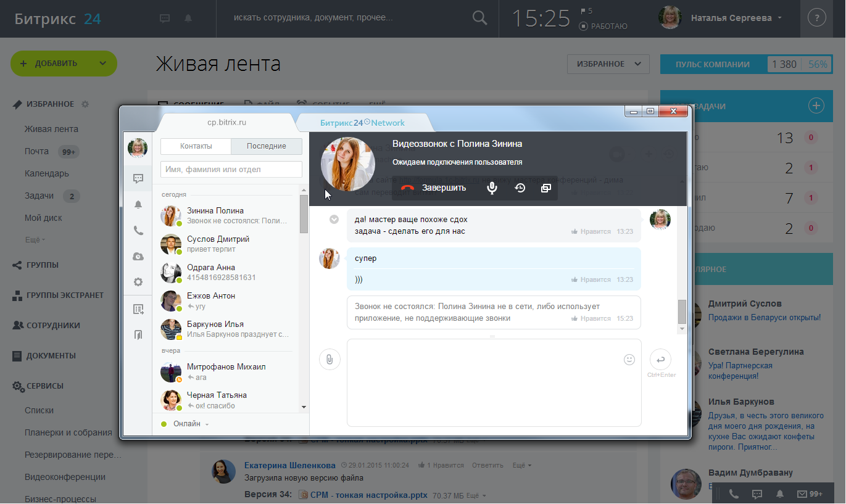Like the 'задача - сделать его для нас' message
Screen dimensions: 846x504
coord(591,231)
